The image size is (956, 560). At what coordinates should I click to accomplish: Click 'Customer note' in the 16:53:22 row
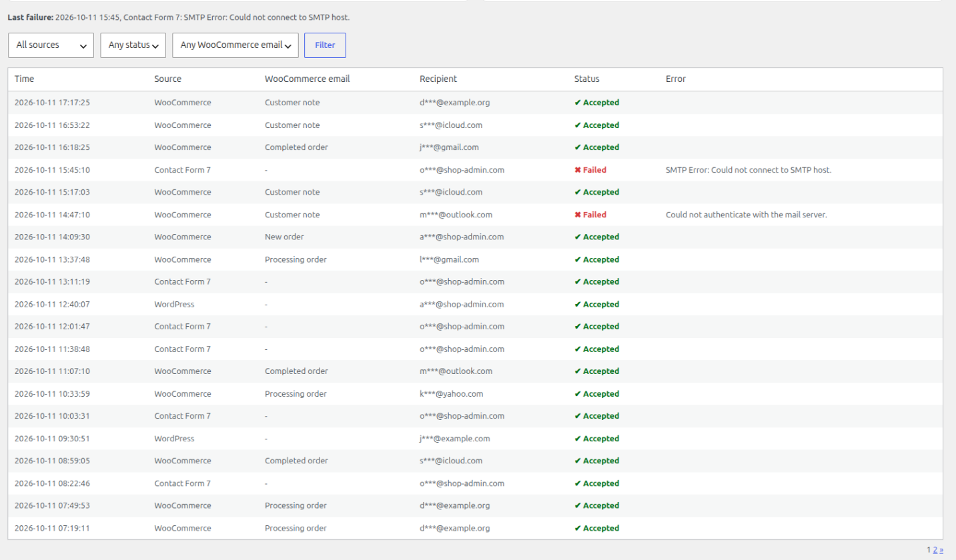point(292,125)
